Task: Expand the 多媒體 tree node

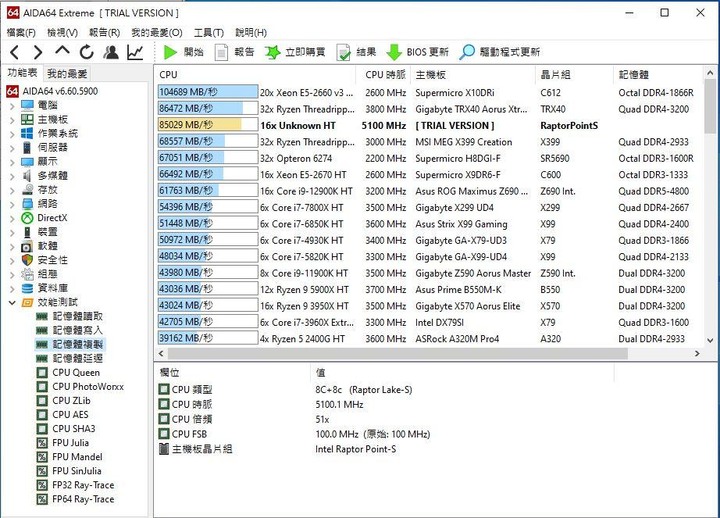Action: [x=12, y=176]
